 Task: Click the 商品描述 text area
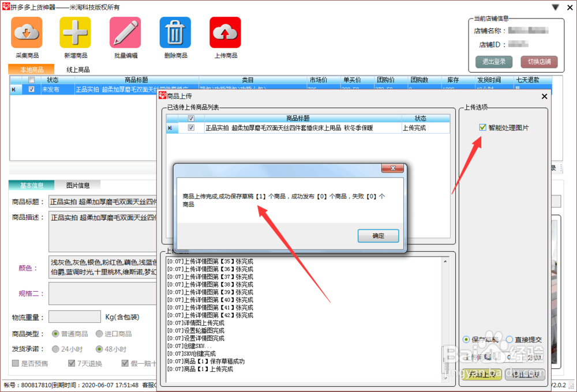(103, 232)
